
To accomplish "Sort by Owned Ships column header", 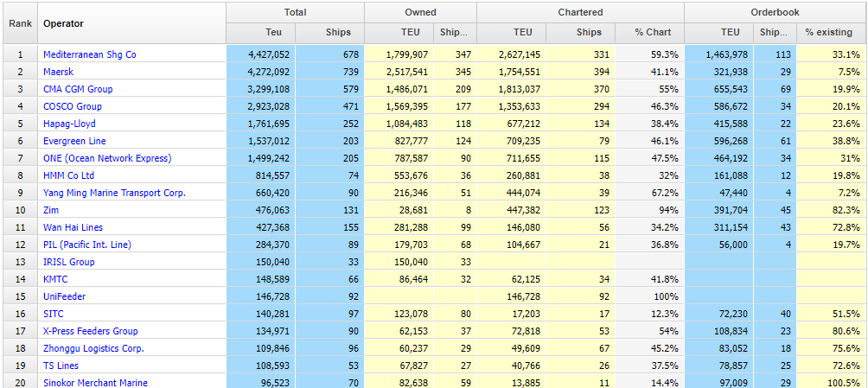I will [x=455, y=33].
